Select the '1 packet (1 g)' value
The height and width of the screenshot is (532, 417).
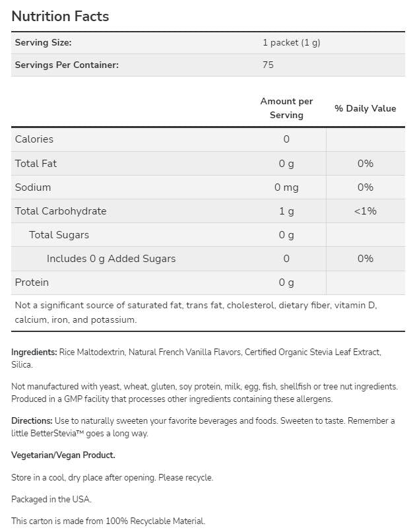point(291,43)
